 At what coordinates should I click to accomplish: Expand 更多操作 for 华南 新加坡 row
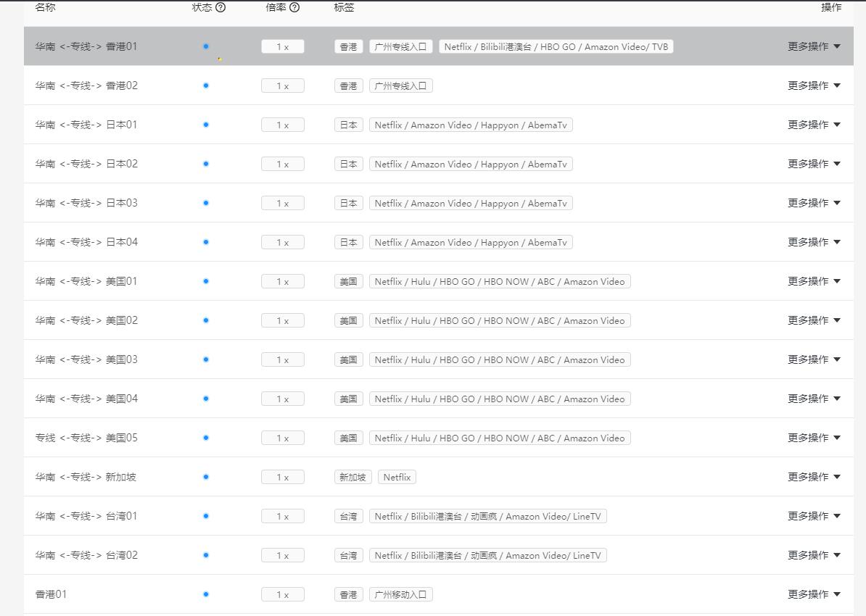pos(814,477)
